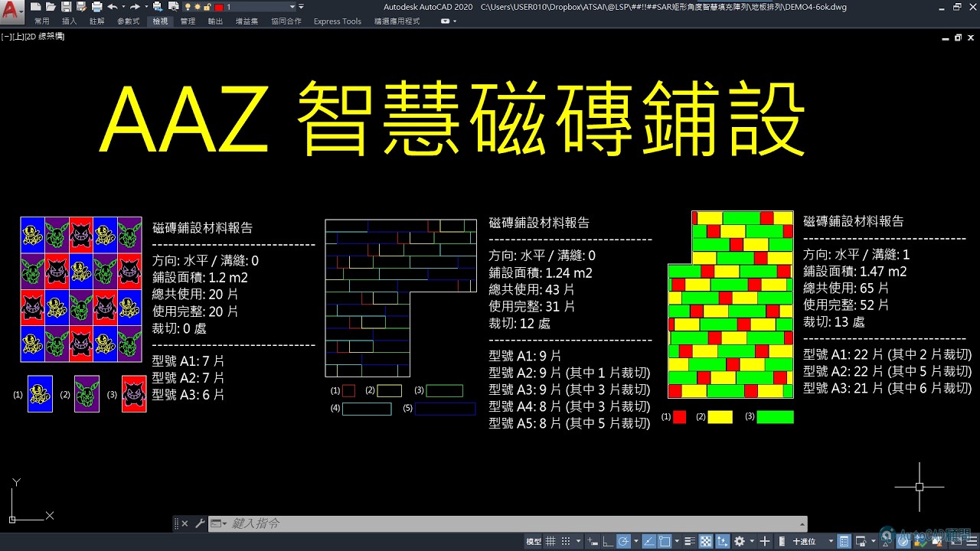Click the 模型 model space button
Viewport: 980px width, 551px height.
pos(534,541)
